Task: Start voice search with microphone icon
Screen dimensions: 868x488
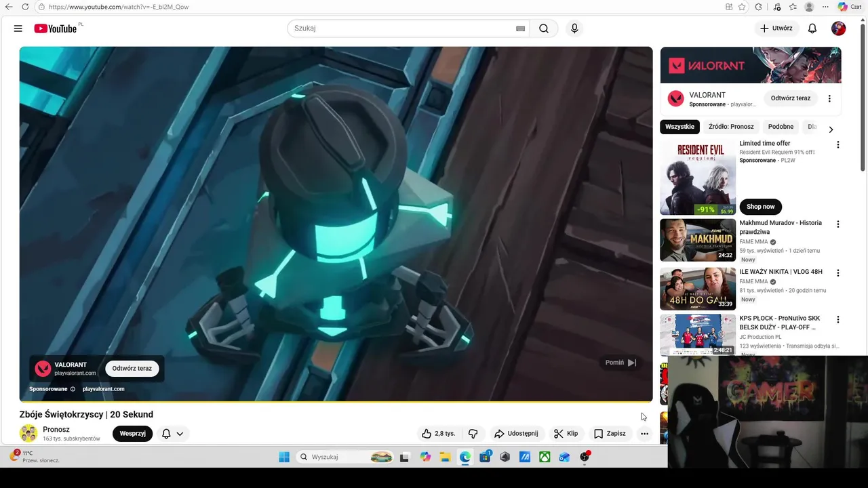Action: click(x=574, y=28)
